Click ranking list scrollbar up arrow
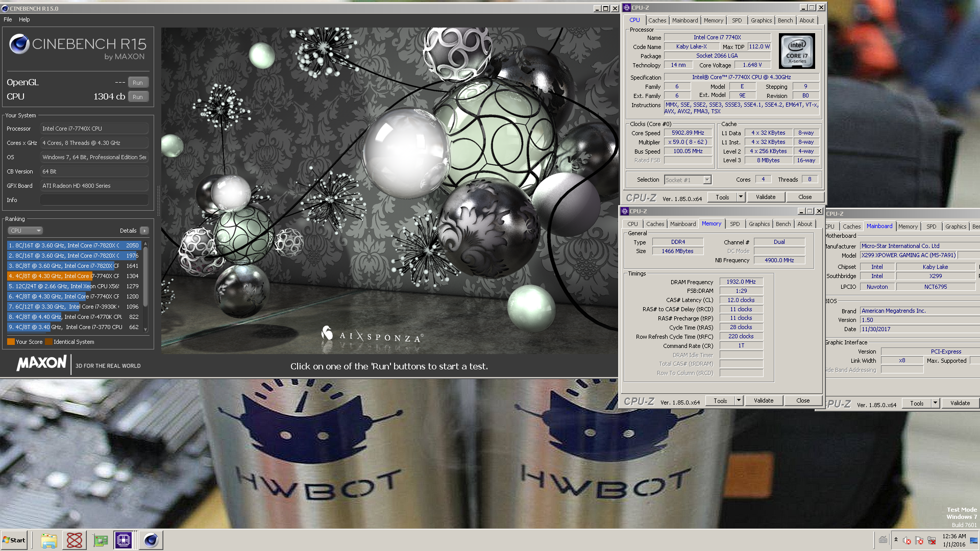The width and height of the screenshot is (980, 551). tap(145, 244)
